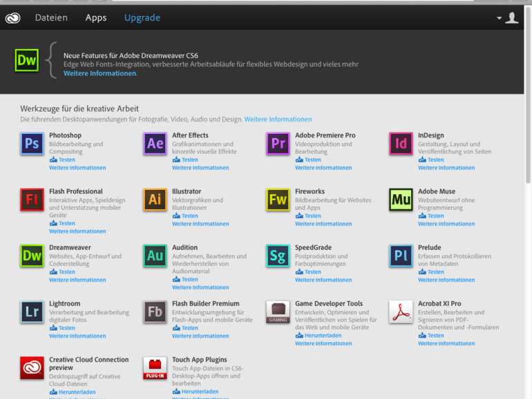Open Weitere Informationen under Audition

(200, 287)
